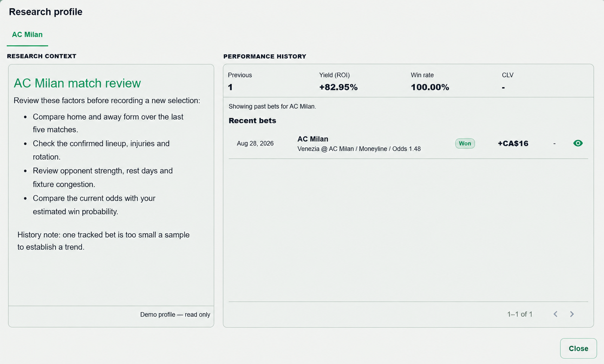Click the Showing past bets for AC Milan text
Image resolution: width=604 pixels, height=364 pixels.
click(272, 107)
